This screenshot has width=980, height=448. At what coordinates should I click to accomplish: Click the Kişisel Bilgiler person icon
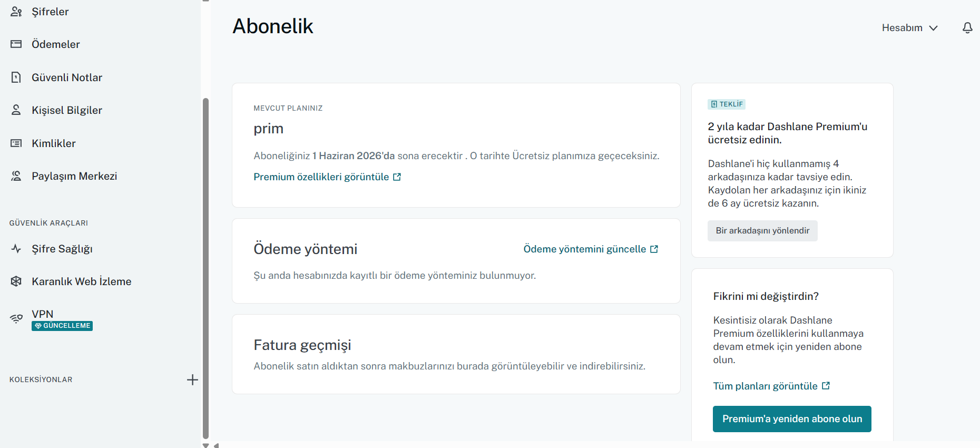[x=16, y=110]
